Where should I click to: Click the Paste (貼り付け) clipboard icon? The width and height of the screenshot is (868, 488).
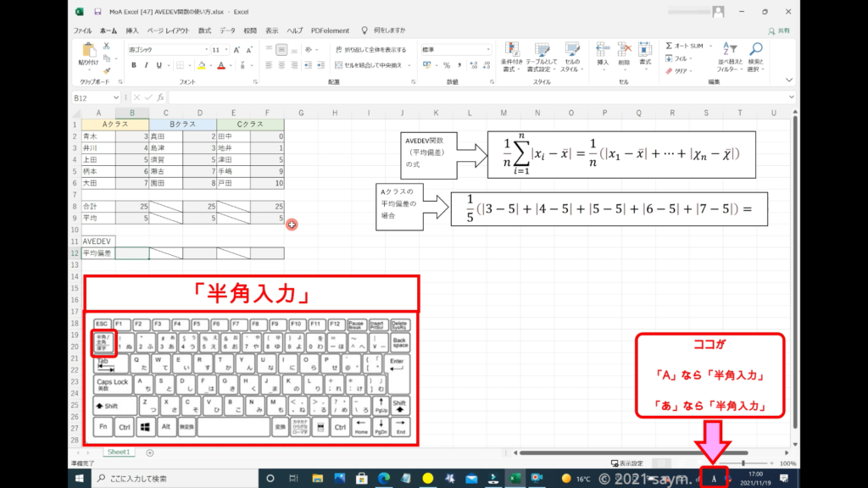click(x=89, y=53)
